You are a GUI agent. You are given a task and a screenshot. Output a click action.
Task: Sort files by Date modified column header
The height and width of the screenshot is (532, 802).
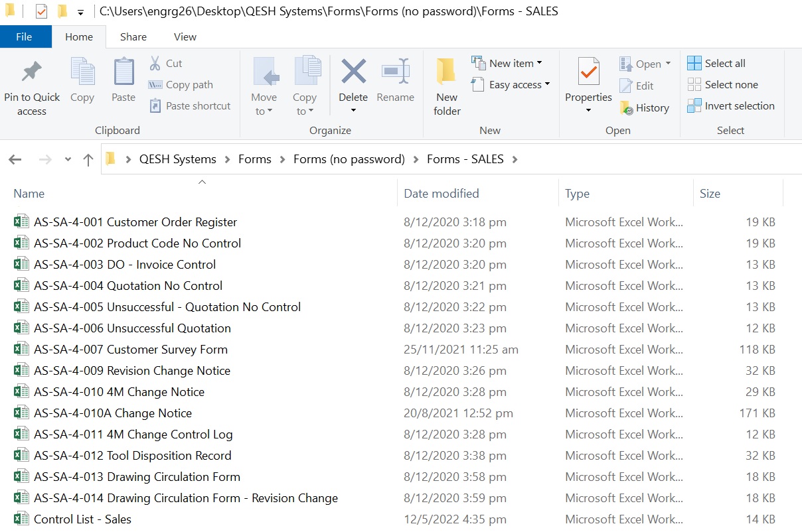pyautogui.click(x=441, y=194)
